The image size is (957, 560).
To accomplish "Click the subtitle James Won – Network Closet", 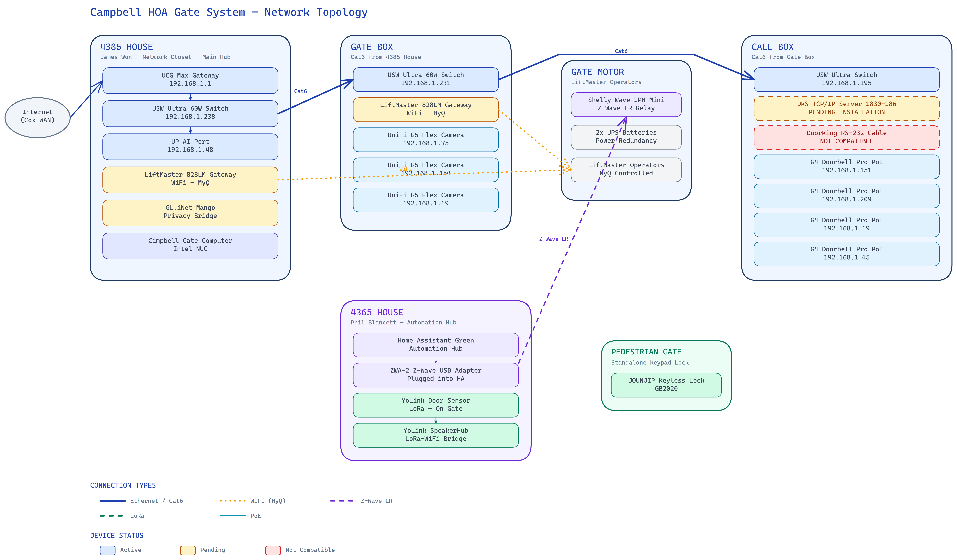I will [x=165, y=57].
